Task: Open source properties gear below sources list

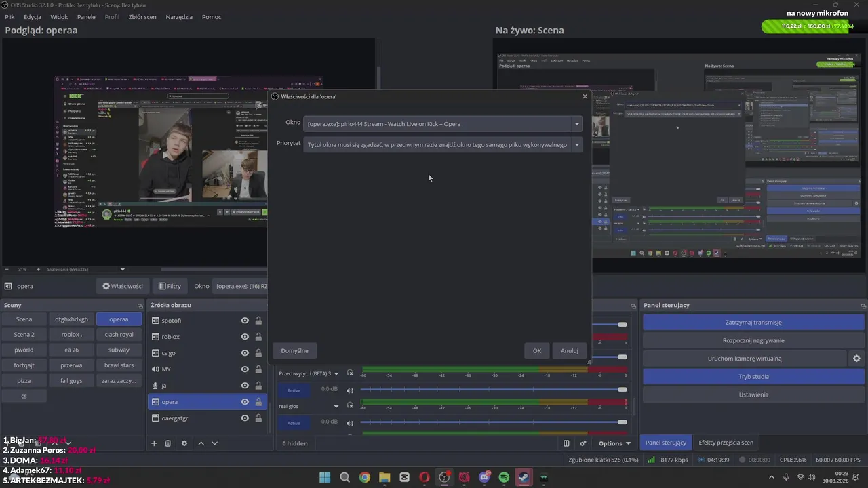Action: 184,443
